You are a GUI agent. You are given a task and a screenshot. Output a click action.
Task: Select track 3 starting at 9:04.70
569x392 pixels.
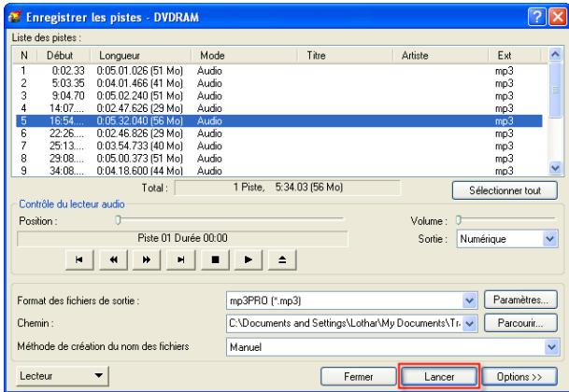pos(279,96)
